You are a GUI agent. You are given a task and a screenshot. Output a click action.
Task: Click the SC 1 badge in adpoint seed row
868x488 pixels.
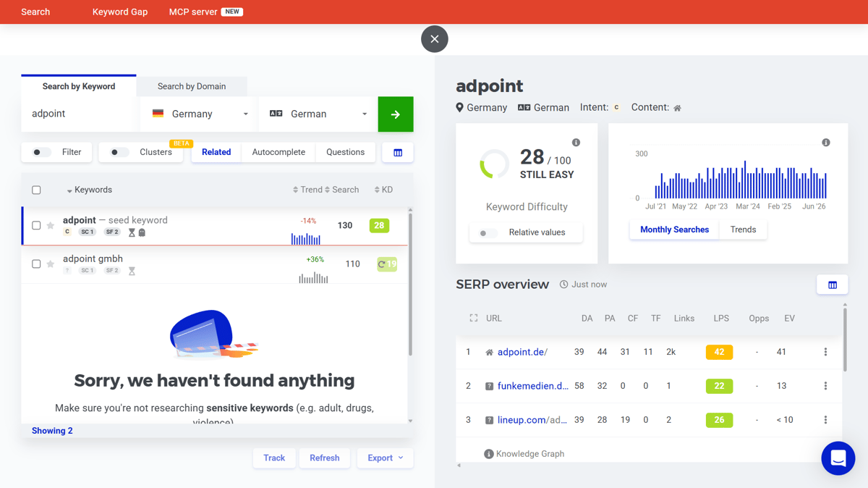(87, 232)
